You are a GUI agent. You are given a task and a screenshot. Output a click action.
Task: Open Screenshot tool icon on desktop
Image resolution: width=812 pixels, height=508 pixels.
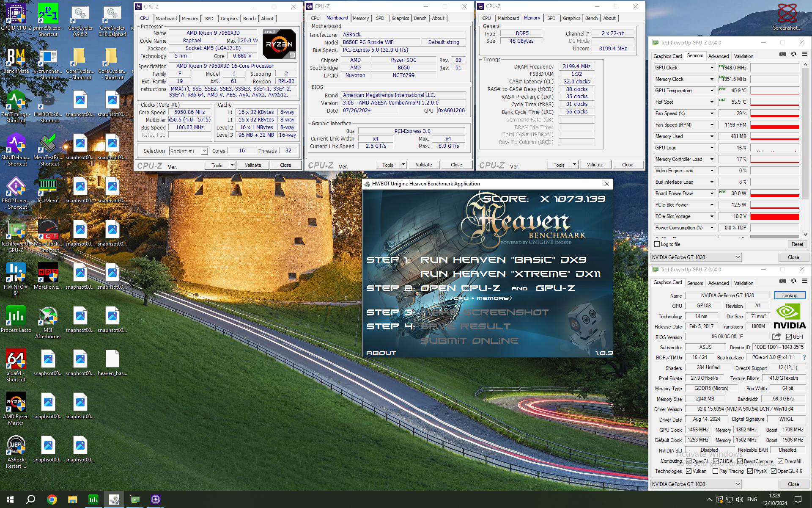coord(787,18)
